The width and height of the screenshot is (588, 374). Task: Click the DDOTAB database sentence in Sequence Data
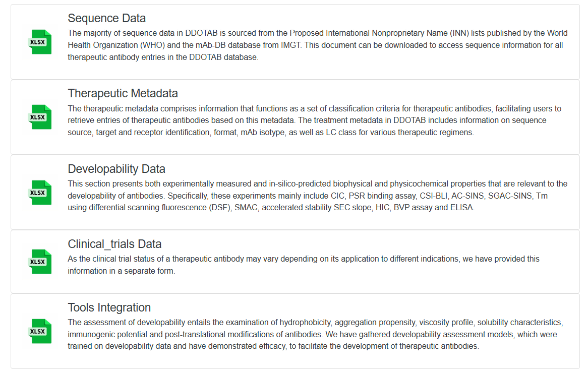[x=163, y=57]
